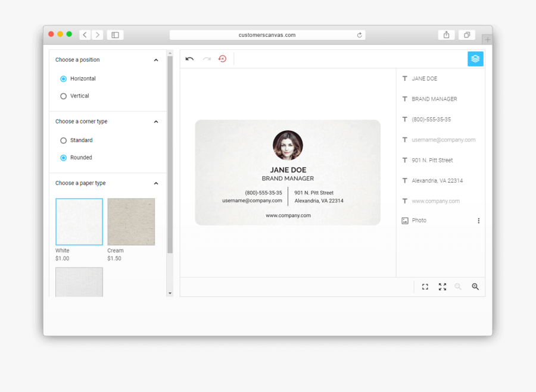The image size is (536, 392).
Task: Open the browser tab overview icon
Action: [x=466, y=35]
